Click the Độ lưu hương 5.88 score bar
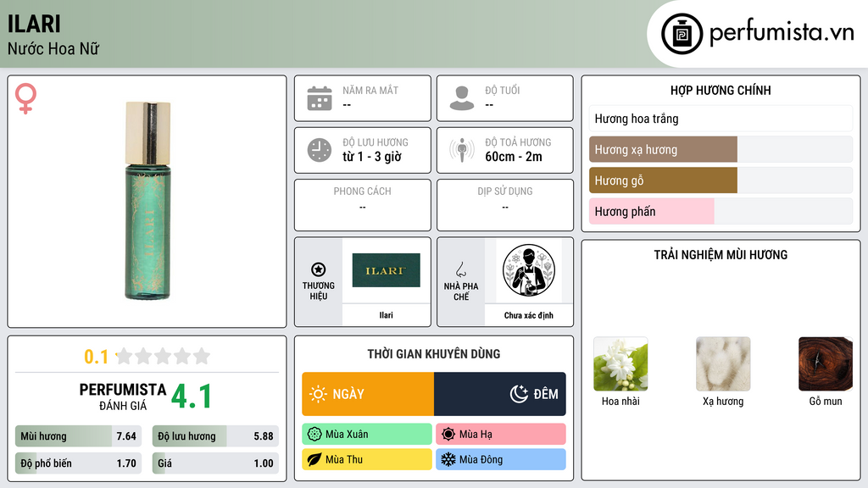The height and width of the screenshot is (488, 868). pos(215,436)
